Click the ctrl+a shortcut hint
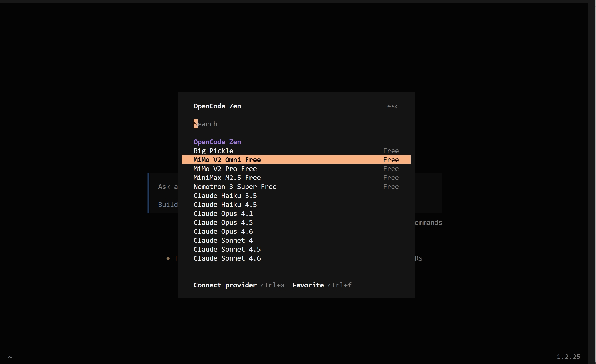Viewport: 596px width, 364px height. (273, 285)
